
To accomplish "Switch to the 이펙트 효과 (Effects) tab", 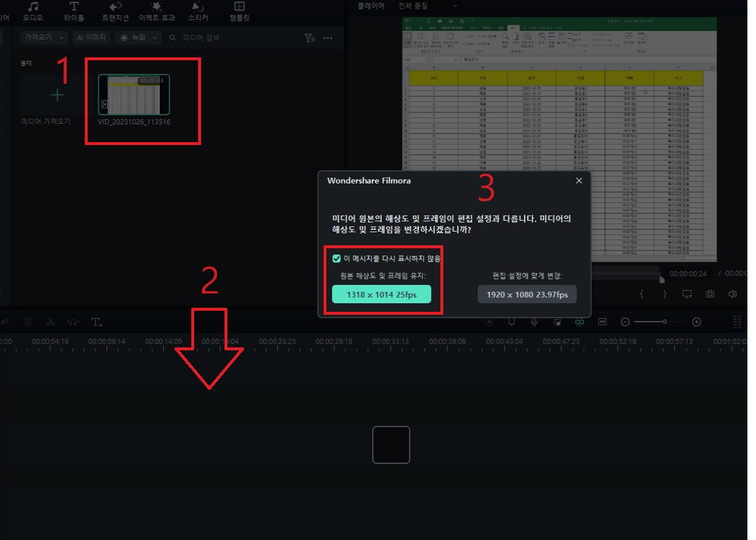I will click(x=157, y=11).
